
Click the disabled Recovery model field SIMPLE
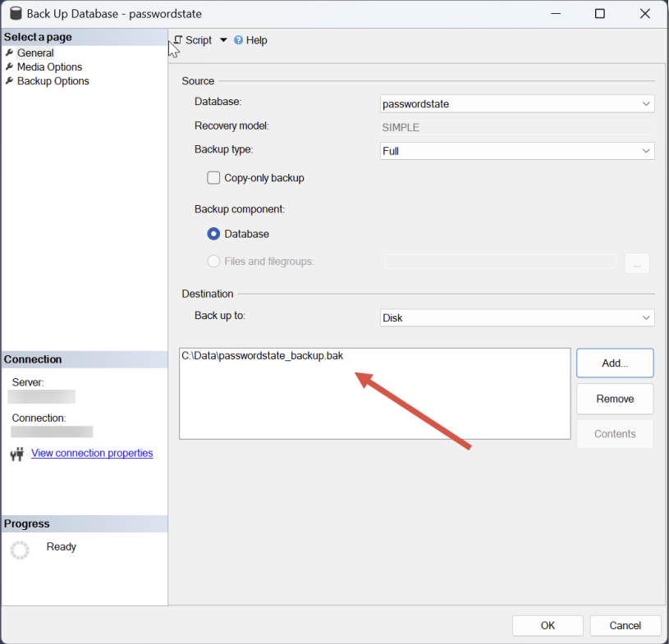point(517,127)
